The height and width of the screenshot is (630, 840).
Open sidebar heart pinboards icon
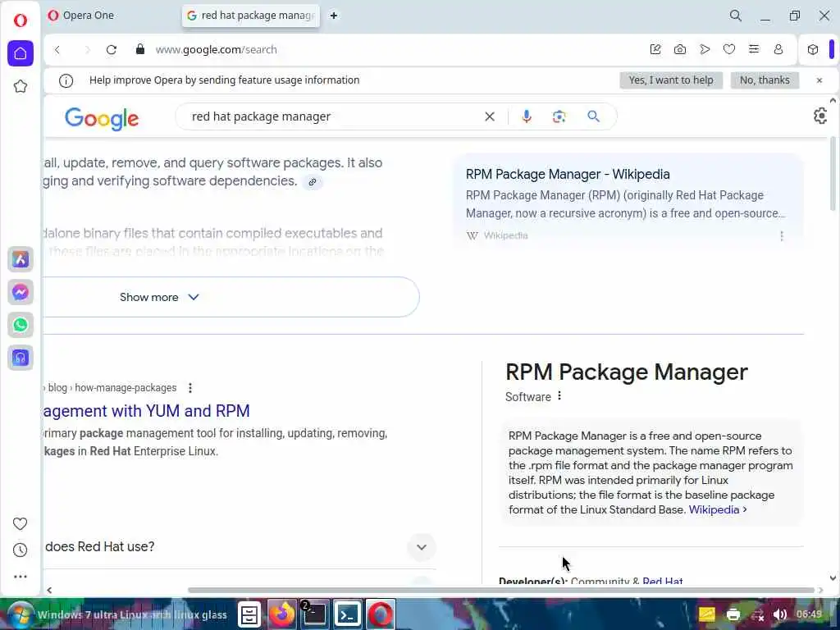(20, 524)
